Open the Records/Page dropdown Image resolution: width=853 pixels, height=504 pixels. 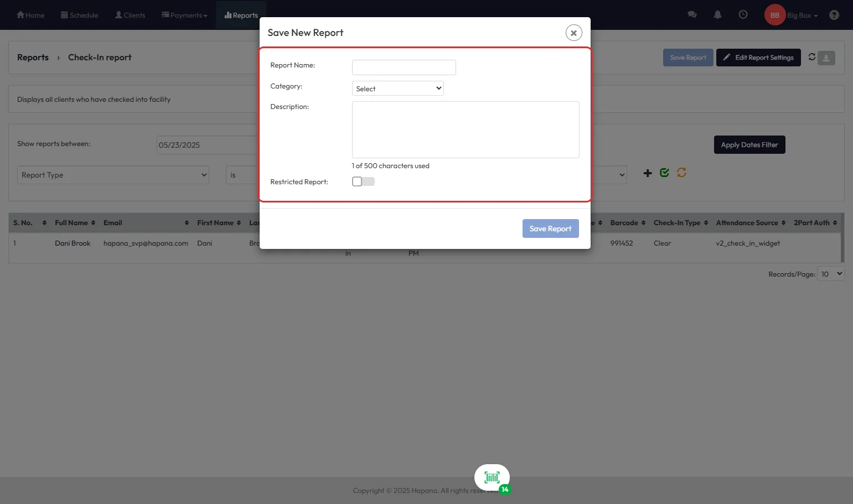pos(831,274)
